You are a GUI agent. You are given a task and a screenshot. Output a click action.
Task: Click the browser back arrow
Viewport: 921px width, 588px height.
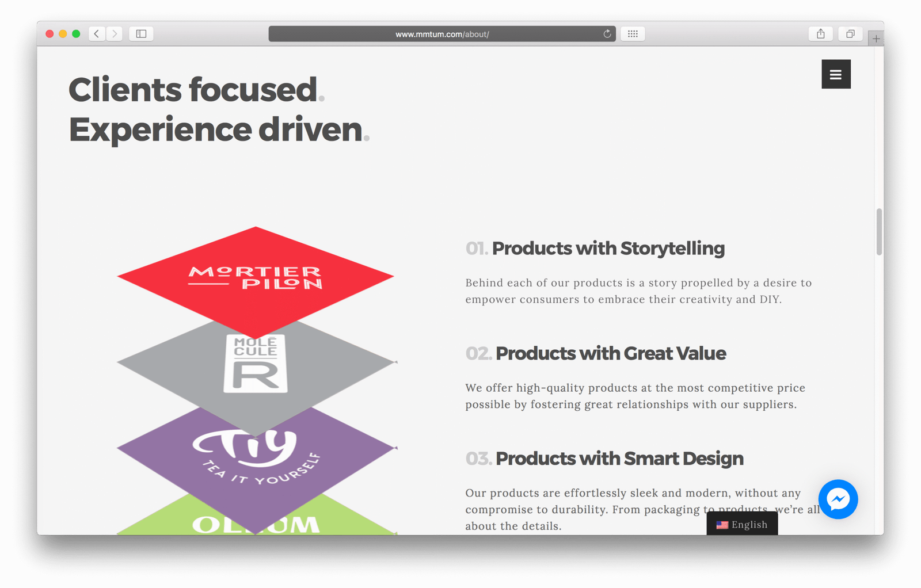(x=97, y=34)
